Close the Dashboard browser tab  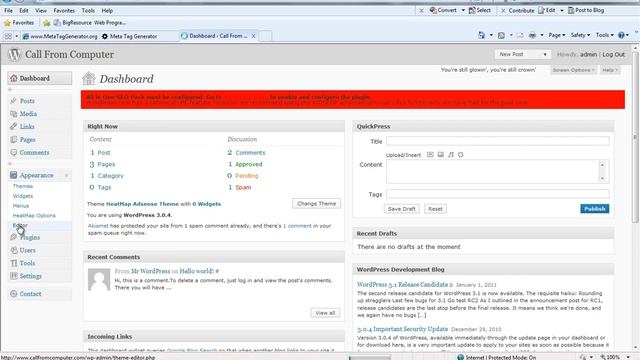[253, 36]
